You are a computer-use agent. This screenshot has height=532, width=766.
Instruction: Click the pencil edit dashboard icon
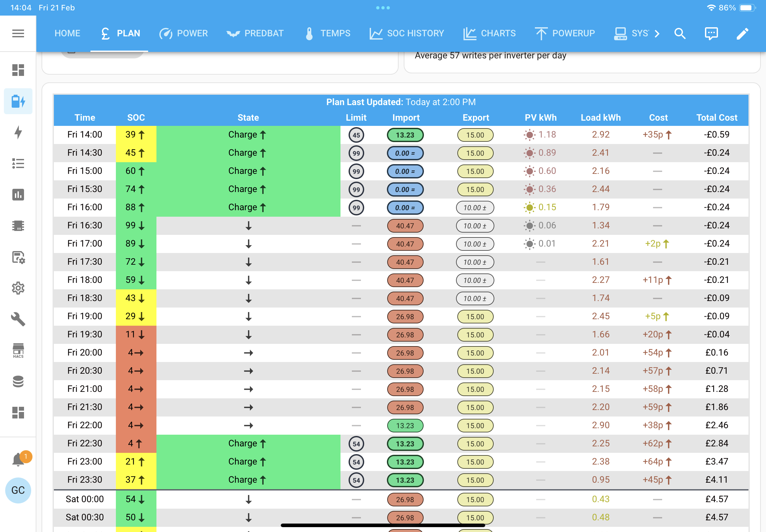tap(742, 33)
